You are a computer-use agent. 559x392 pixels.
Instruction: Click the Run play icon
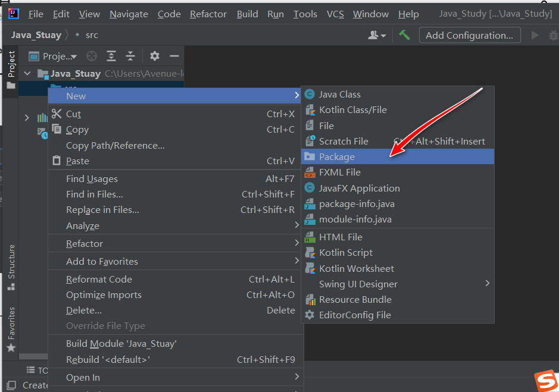tap(535, 35)
